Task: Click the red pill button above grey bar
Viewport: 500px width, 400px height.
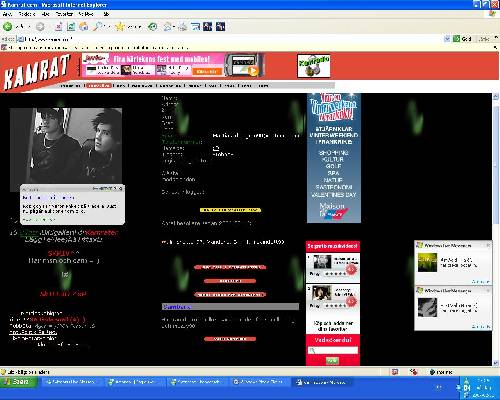Action: tap(230, 295)
